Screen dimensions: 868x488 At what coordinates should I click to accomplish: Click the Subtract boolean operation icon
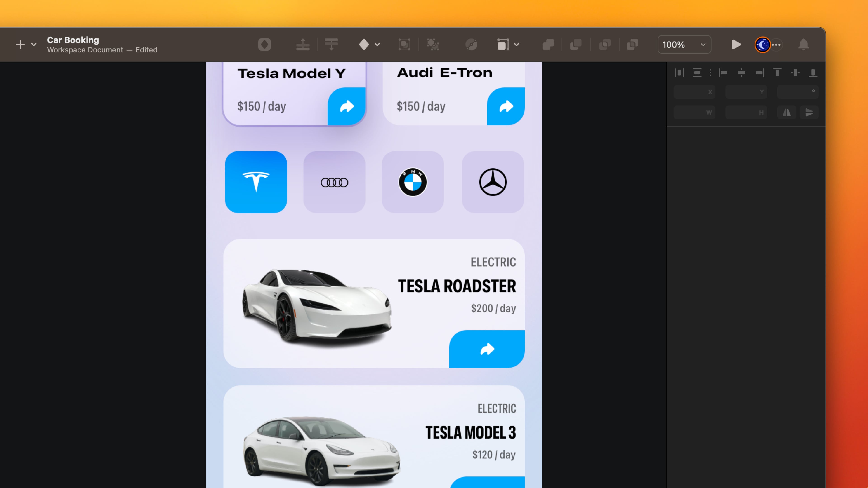(x=576, y=45)
